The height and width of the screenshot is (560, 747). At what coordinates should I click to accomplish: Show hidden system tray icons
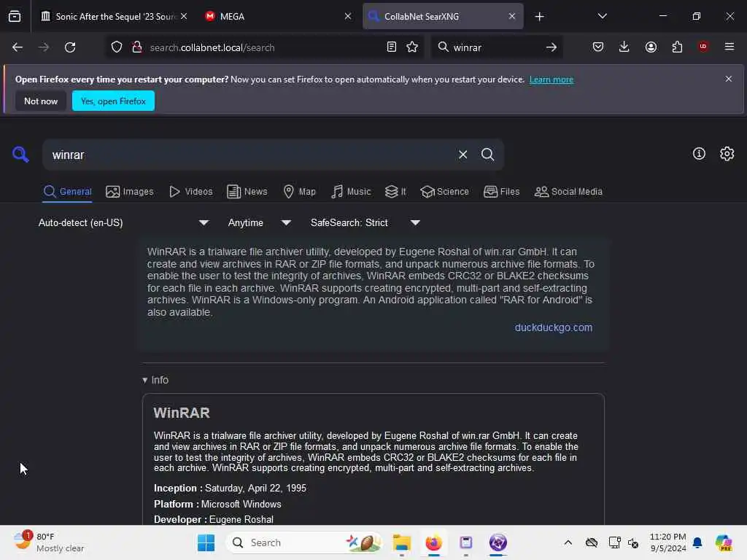coord(568,542)
